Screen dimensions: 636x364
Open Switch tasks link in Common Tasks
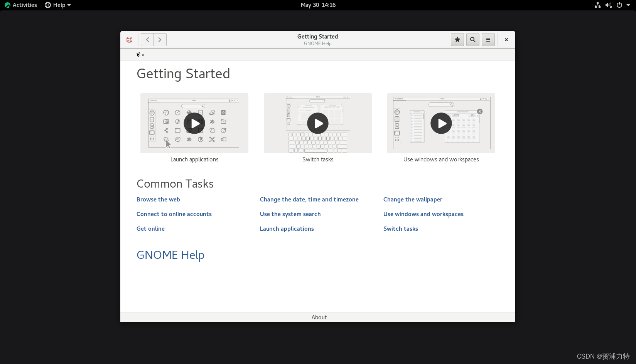[401, 229]
